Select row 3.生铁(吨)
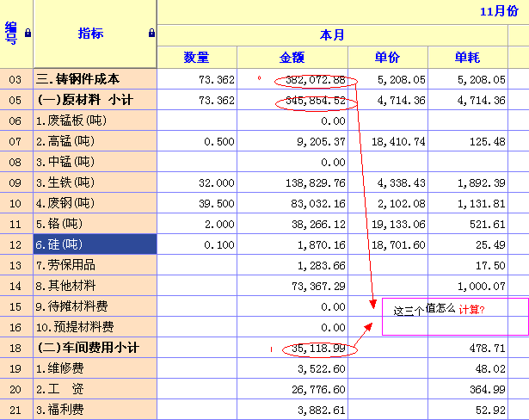 [x=95, y=182]
